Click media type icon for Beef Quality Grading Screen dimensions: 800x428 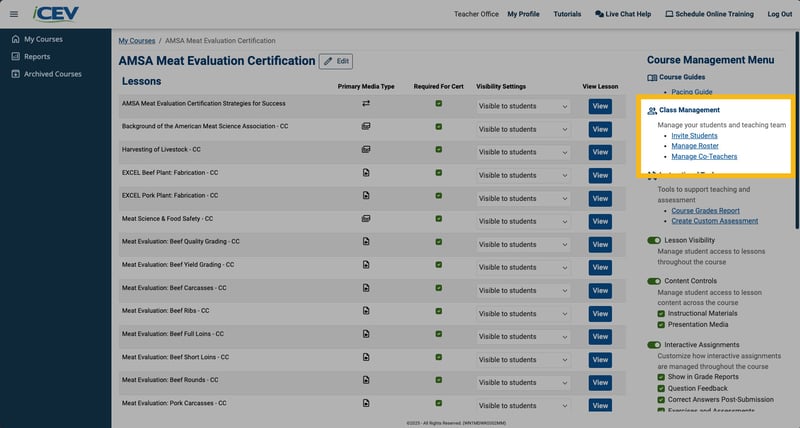[366, 241]
